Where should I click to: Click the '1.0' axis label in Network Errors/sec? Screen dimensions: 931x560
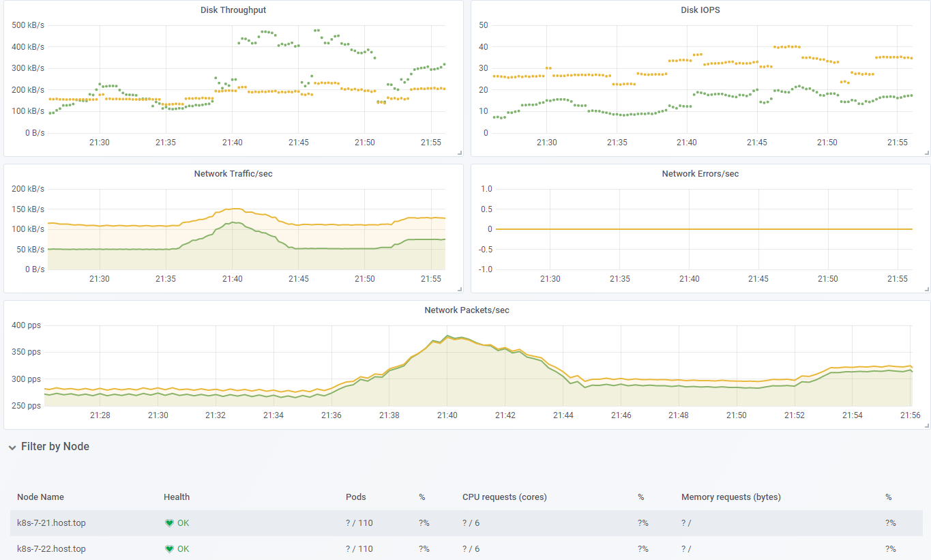pyautogui.click(x=486, y=189)
